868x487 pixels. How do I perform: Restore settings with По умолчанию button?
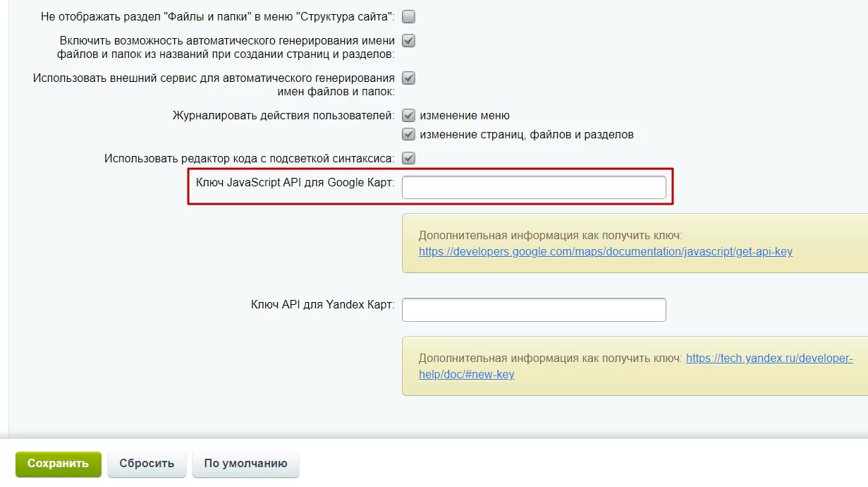tap(246, 464)
